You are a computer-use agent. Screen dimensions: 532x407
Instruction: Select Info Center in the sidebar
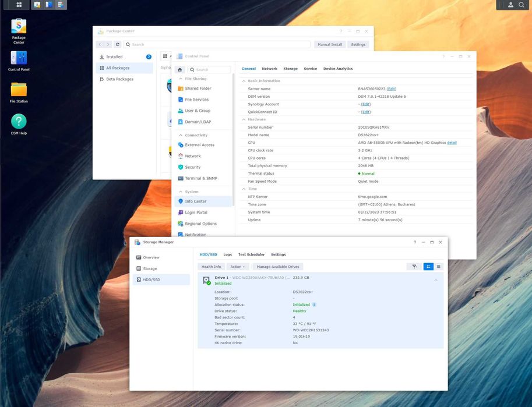[203, 201]
